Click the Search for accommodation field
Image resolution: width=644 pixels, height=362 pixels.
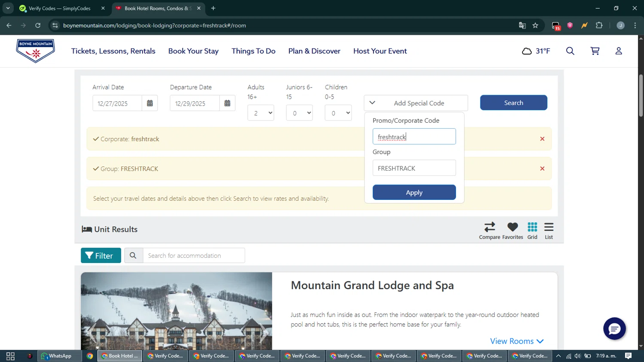194,256
